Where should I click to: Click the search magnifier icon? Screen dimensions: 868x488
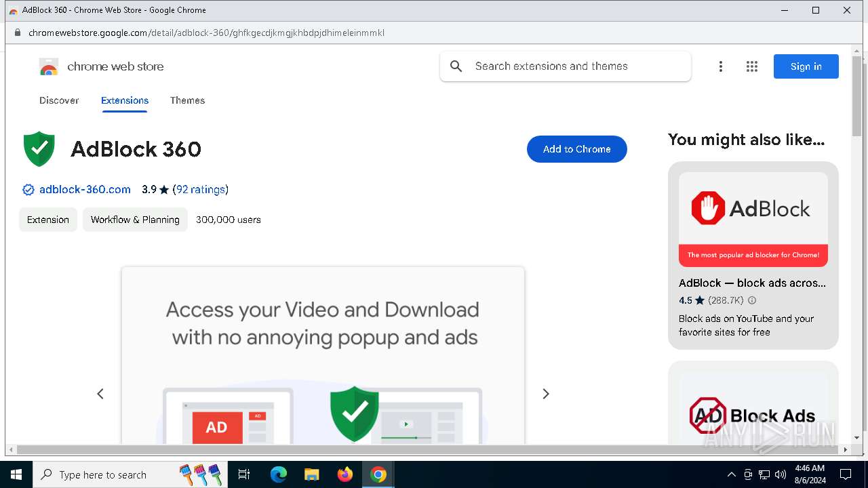tap(456, 66)
